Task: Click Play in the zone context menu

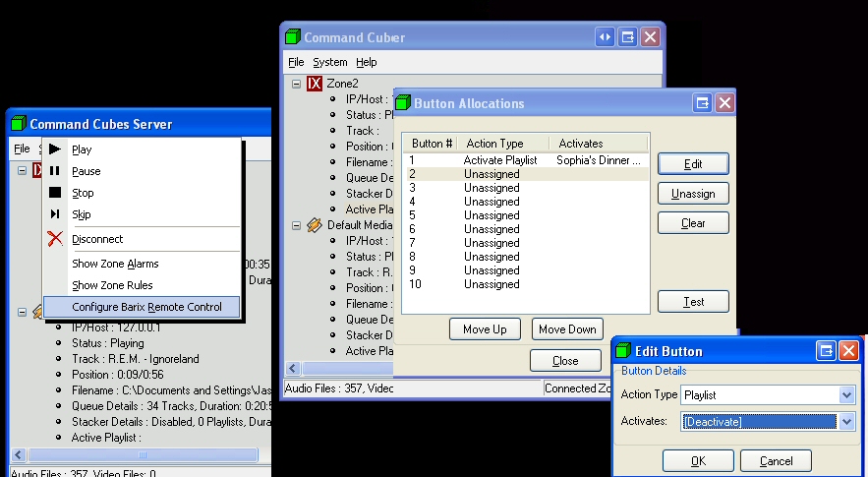Action: (x=82, y=149)
